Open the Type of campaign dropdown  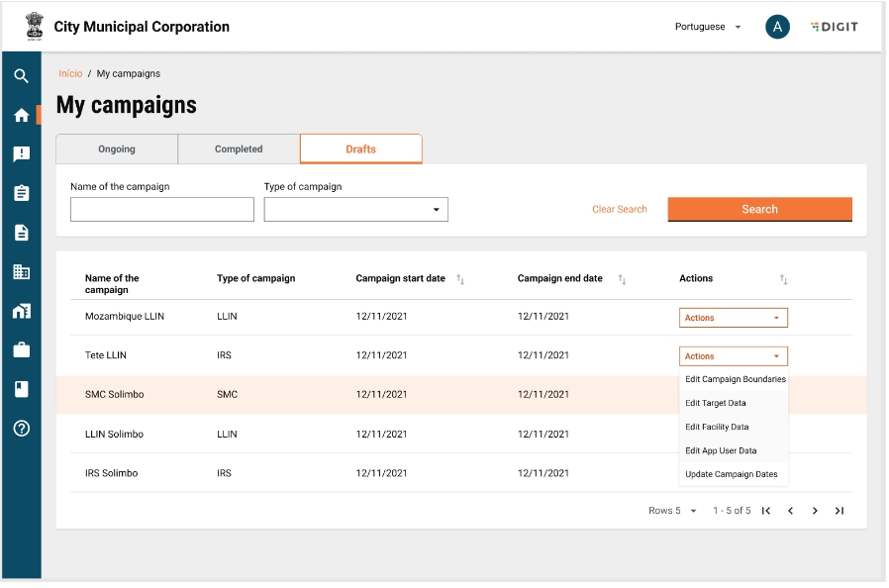pos(355,209)
